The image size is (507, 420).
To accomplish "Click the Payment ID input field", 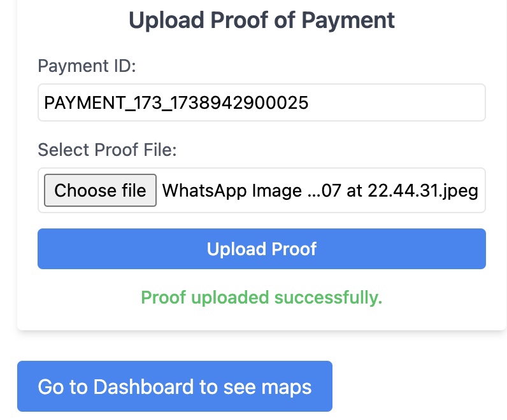I will [261, 102].
